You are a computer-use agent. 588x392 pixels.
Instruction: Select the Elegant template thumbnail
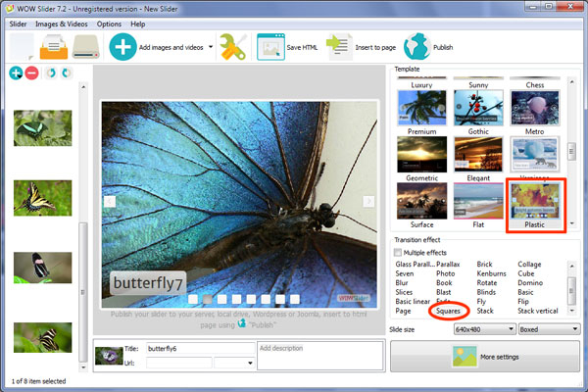pos(478,154)
